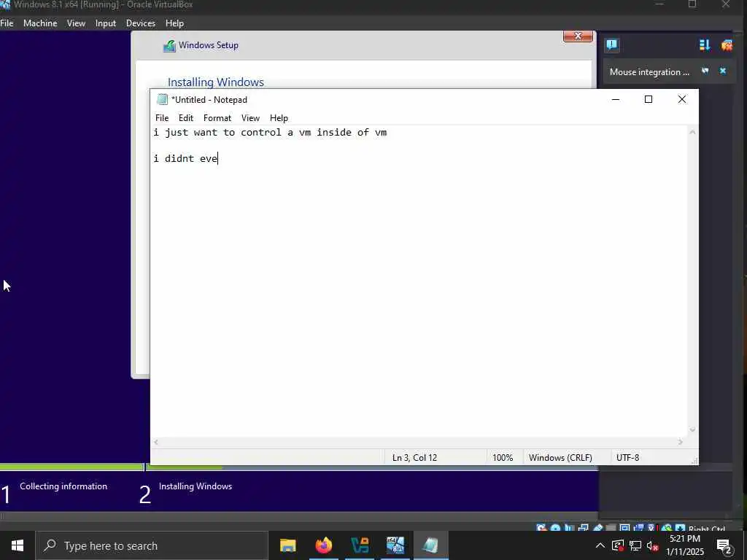Open VirtualBox Manager from the taskbar

(360, 545)
